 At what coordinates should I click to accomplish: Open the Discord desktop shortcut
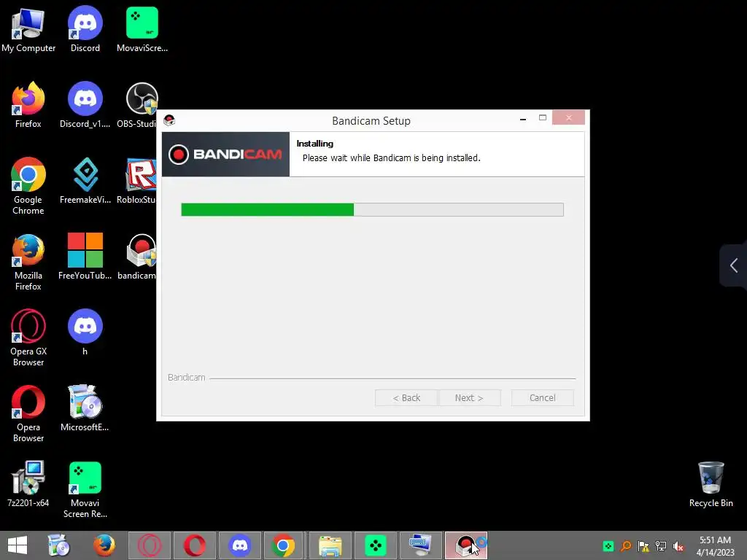tap(85, 28)
